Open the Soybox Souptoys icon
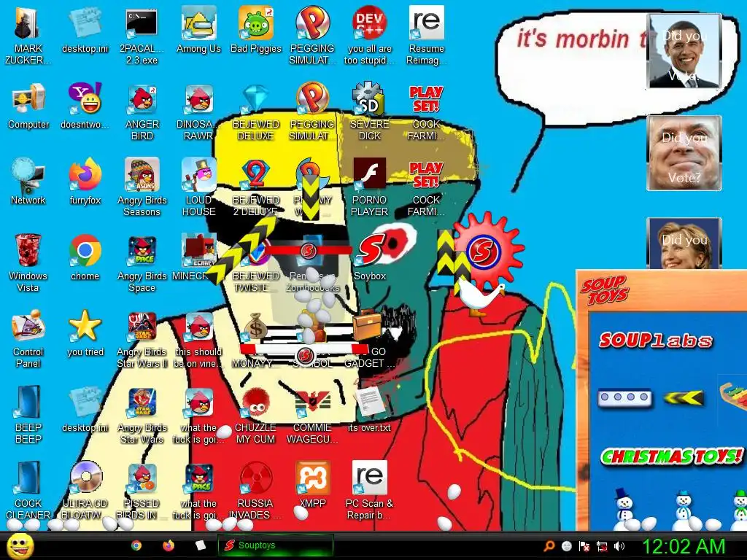The height and width of the screenshot is (560, 747). coord(370,257)
